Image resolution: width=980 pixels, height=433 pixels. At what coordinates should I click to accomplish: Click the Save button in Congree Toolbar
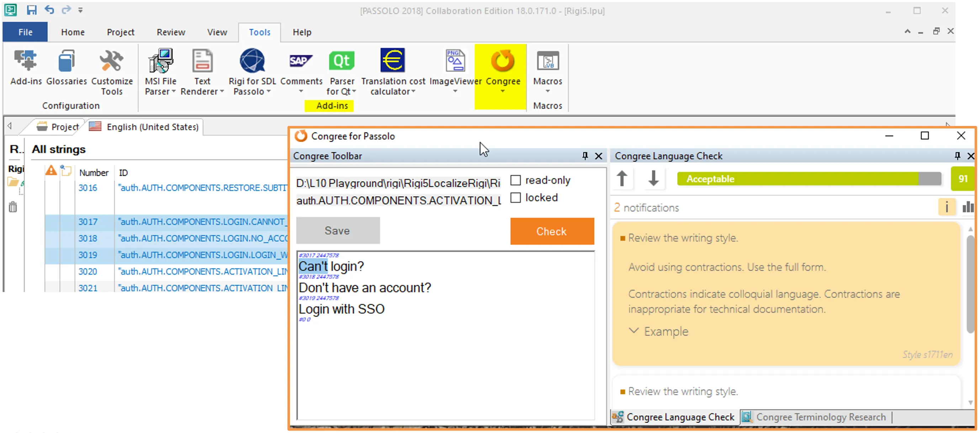[338, 231]
